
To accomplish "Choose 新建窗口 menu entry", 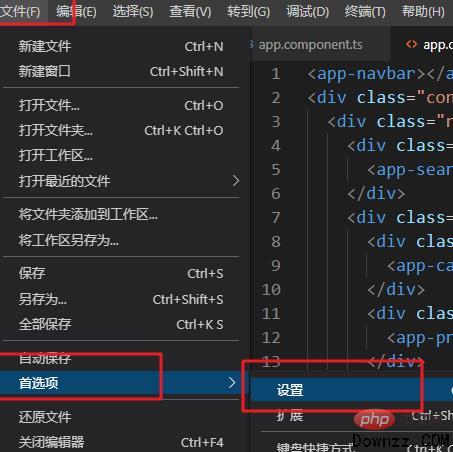I will 121,71.
